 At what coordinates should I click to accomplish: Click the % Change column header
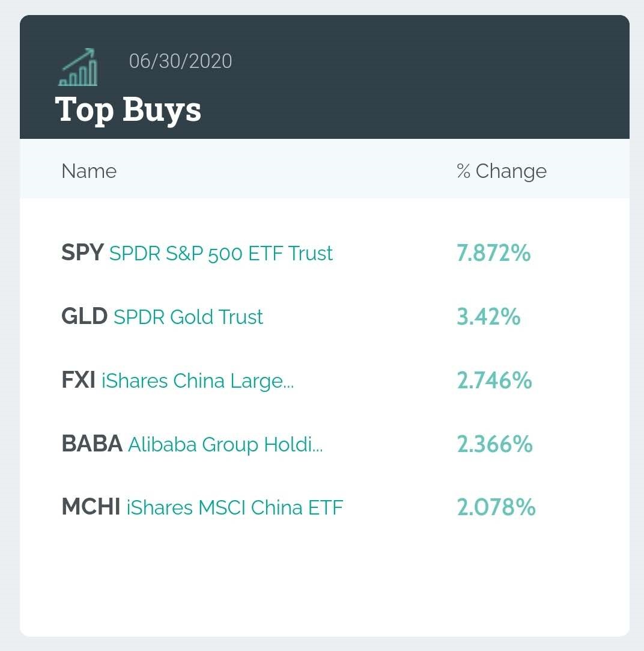coord(502,171)
